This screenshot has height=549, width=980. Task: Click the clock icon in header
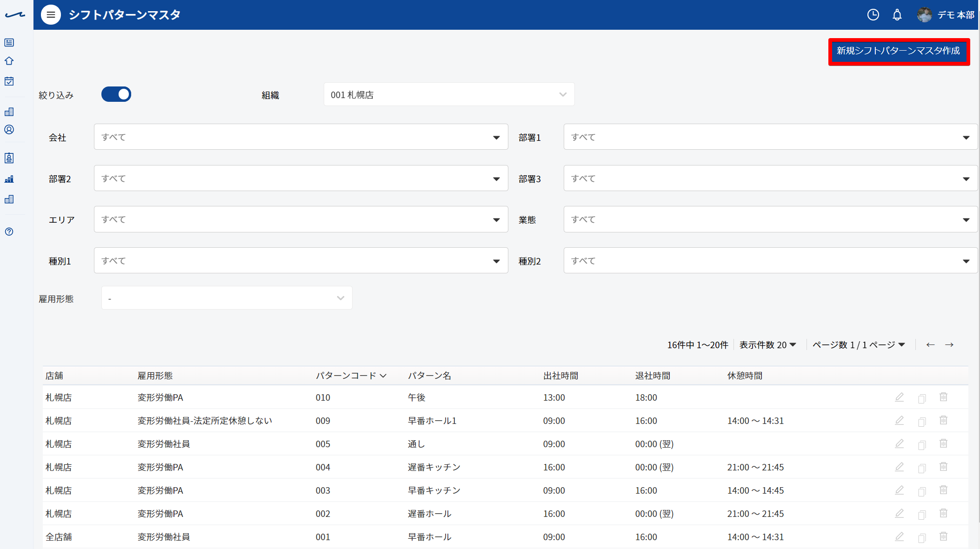tap(873, 15)
